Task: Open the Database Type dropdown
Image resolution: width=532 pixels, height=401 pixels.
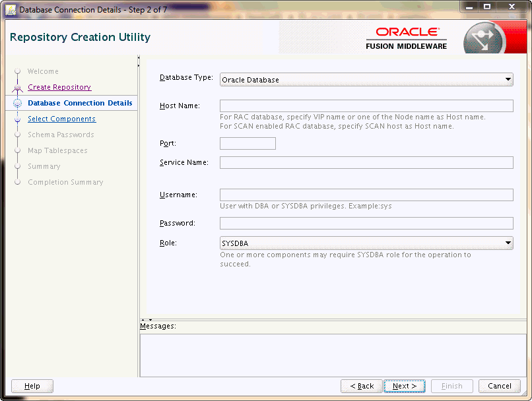Action: [x=366, y=80]
